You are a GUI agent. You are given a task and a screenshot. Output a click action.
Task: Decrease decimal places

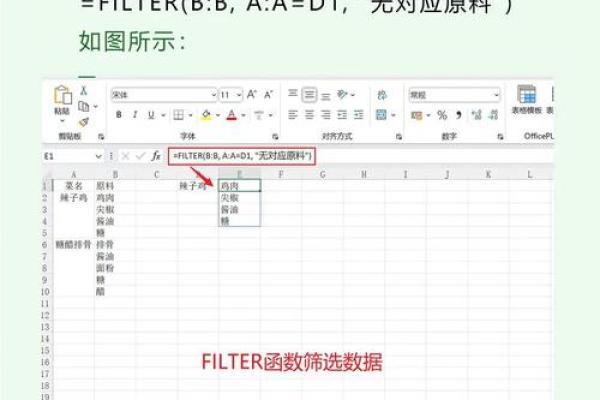pos(494,115)
